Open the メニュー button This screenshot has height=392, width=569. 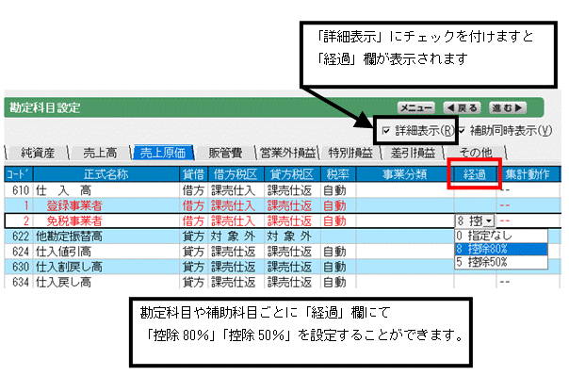[x=415, y=107]
